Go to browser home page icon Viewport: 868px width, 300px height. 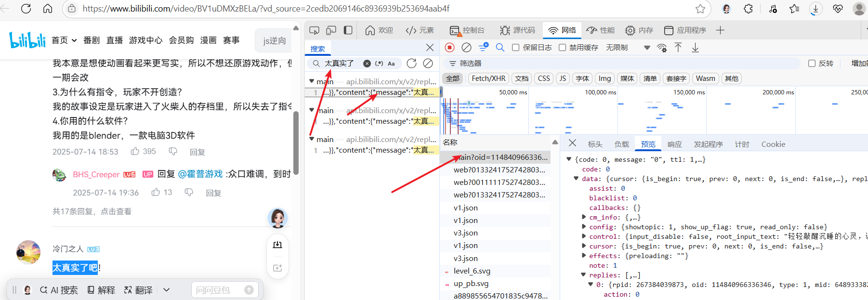tap(48, 8)
